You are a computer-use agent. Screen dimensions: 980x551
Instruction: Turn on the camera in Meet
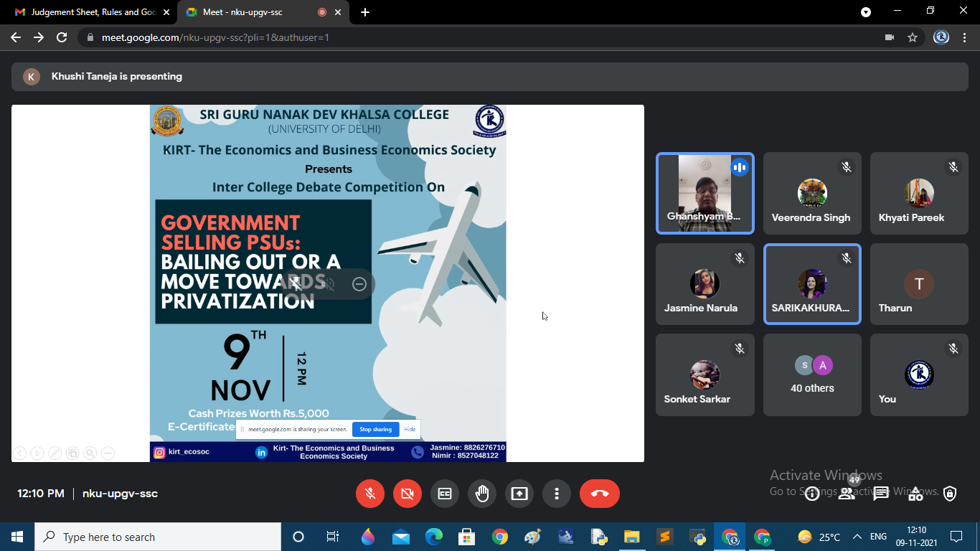(x=407, y=494)
